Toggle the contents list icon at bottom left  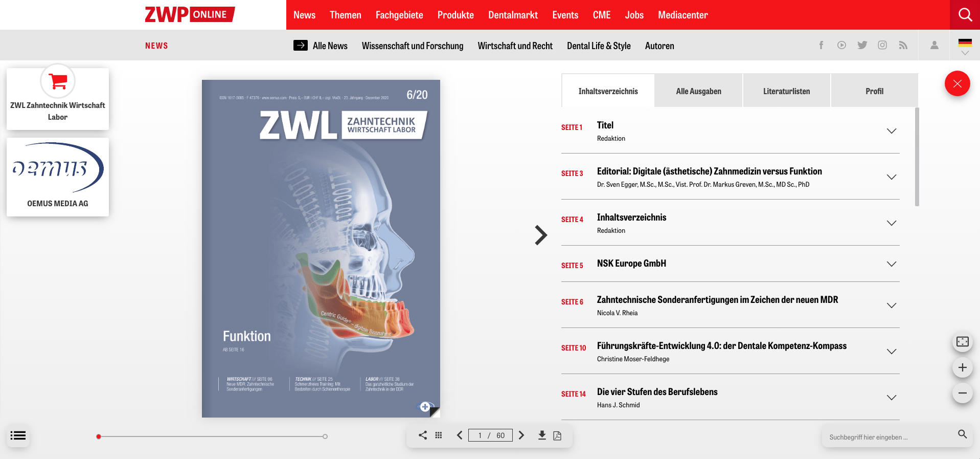click(18, 435)
